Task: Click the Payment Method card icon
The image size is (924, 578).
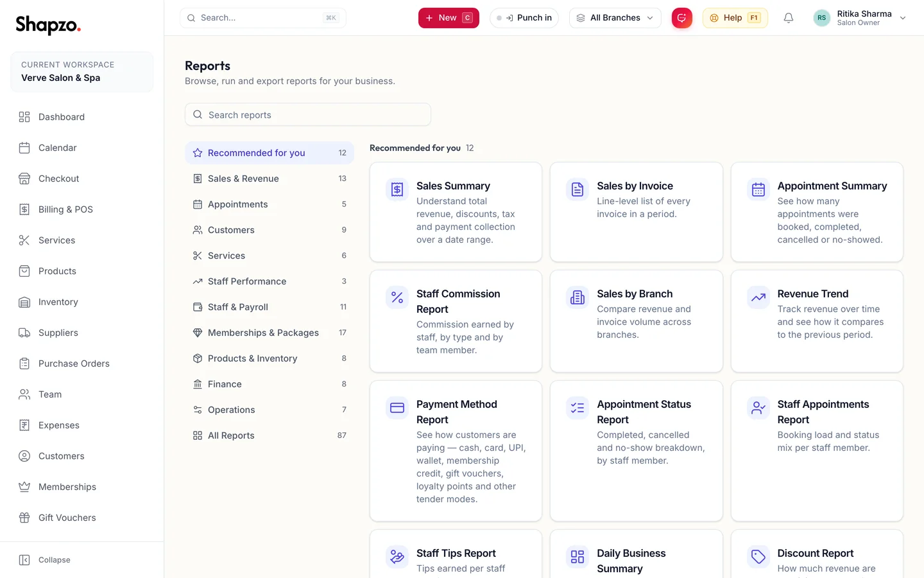Action: 397,408
